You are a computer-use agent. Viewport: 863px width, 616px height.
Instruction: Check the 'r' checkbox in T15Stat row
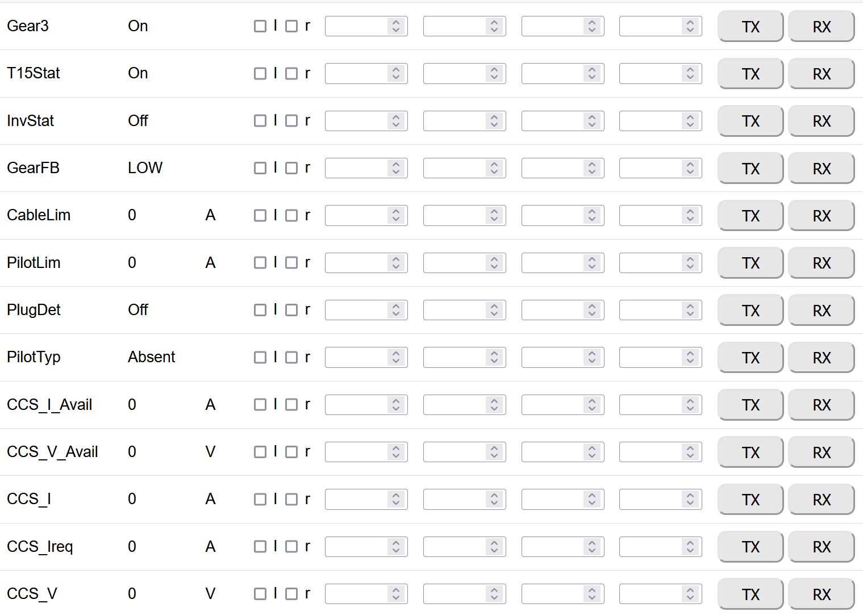(x=291, y=73)
